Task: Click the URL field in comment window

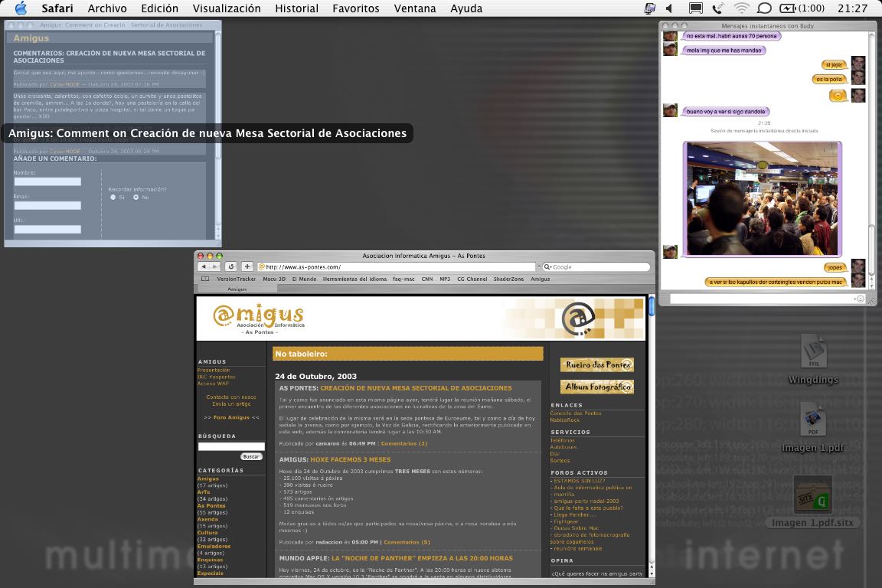Action: (47, 230)
